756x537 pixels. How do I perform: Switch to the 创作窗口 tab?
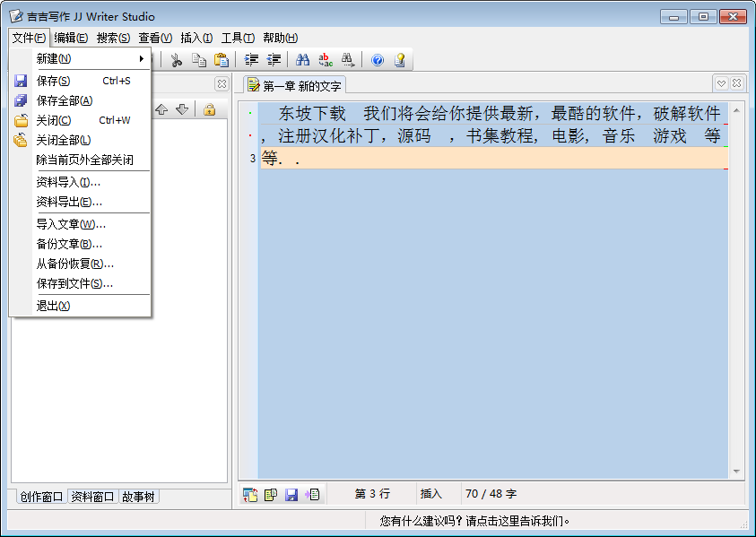click(x=41, y=497)
